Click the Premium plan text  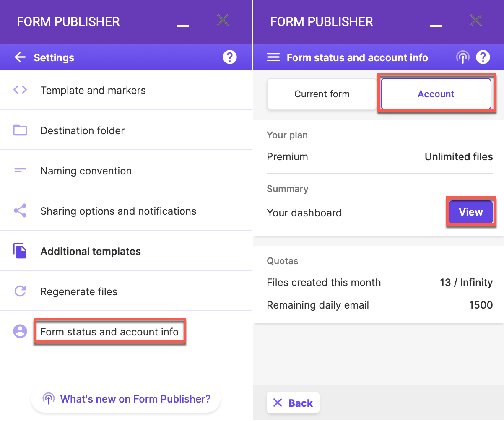point(288,156)
